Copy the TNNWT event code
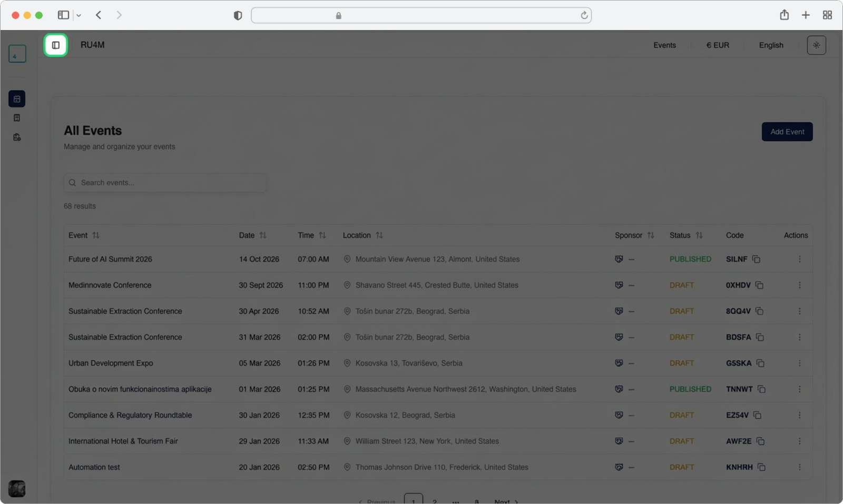843x504 pixels. coord(761,389)
